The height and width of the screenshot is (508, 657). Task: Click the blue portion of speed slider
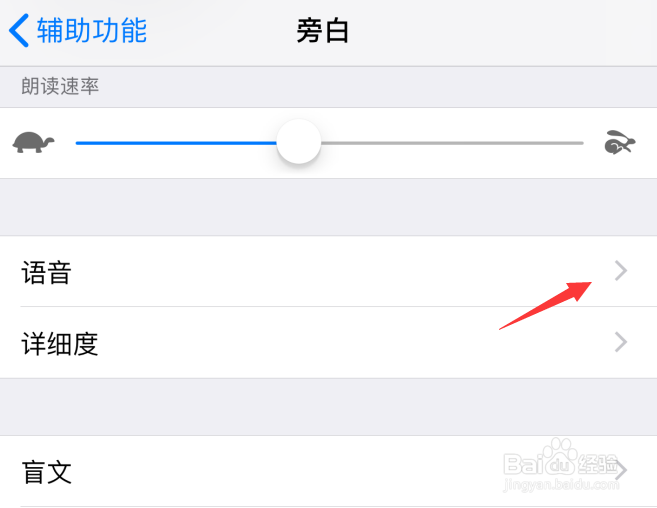point(176,143)
